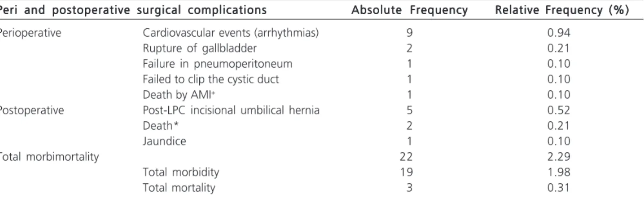Click the 'Total mortality' entry
The image size is (644, 198).
click(x=179, y=188)
